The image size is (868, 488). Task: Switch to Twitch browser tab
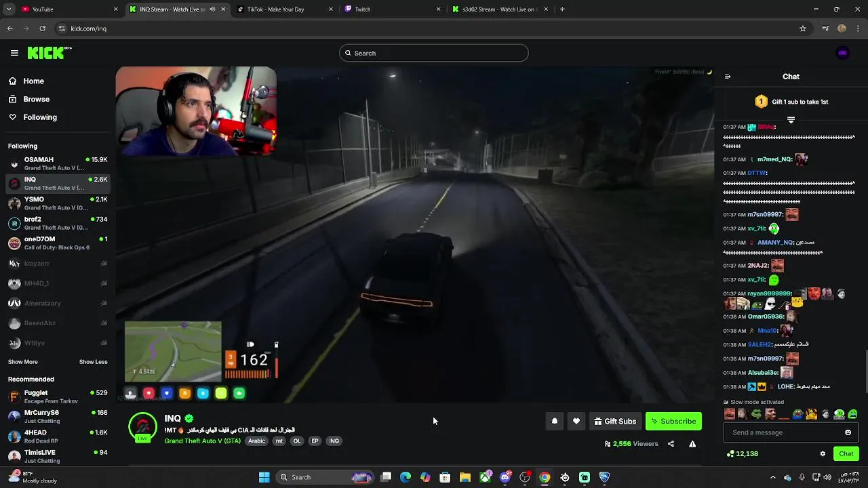point(392,9)
